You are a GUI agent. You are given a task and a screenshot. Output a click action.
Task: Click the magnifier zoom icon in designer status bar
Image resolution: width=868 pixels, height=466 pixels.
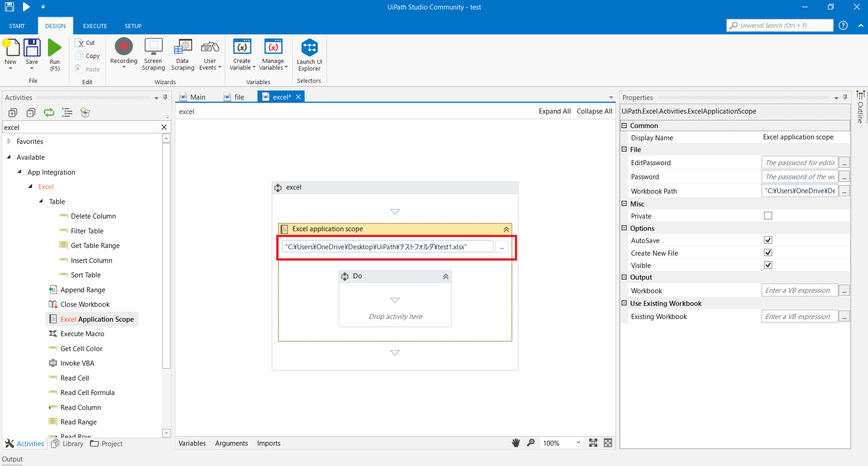[x=531, y=443]
